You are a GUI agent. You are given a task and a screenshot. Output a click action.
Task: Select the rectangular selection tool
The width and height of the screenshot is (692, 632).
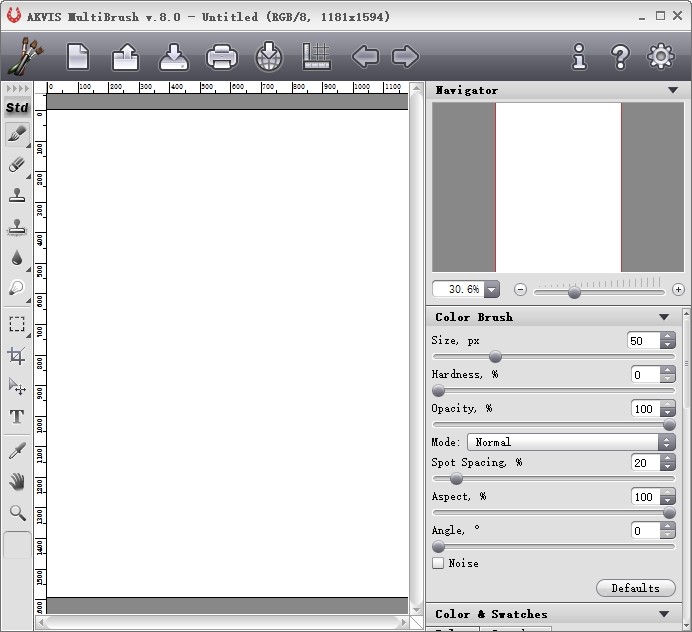(17, 324)
